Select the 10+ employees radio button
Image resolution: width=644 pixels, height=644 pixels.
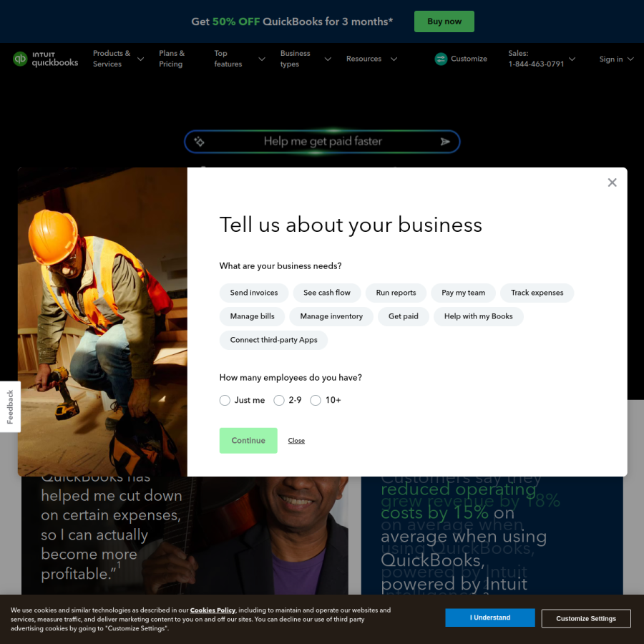316,400
